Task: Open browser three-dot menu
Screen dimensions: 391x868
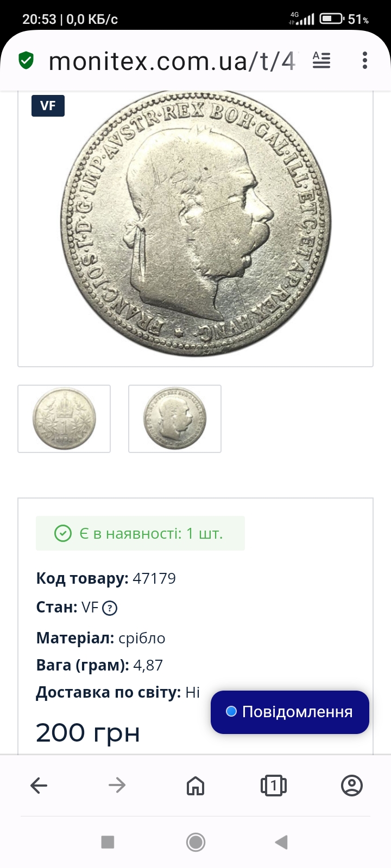Action: pyautogui.click(x=365, y=60)
